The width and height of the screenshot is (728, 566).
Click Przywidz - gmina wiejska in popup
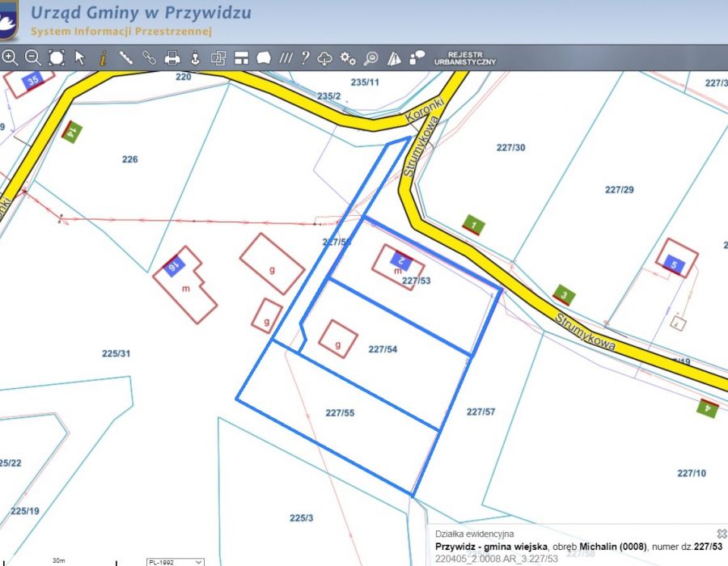coord(491,547)
